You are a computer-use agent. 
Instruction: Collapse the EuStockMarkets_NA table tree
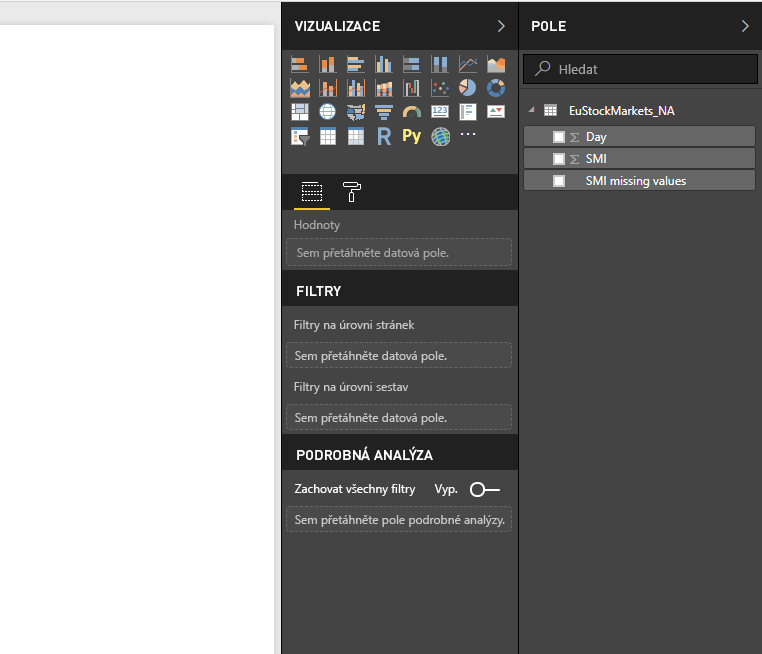pyautogui.click(x=532, y=110)
